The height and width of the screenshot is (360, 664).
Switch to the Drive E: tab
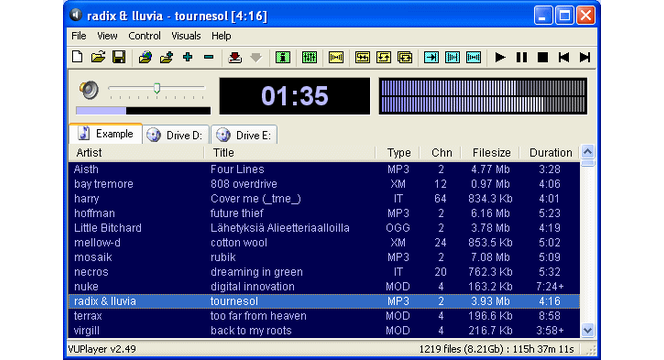[244, 135]
